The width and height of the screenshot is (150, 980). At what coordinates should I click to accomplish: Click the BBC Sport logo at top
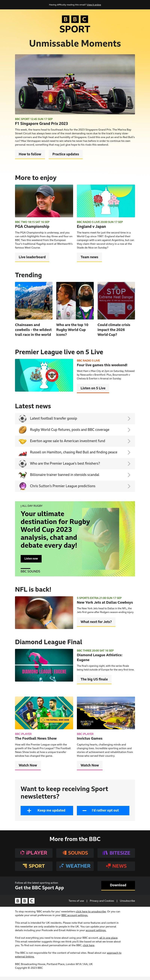pyautogui.click(x=75, y=24)
